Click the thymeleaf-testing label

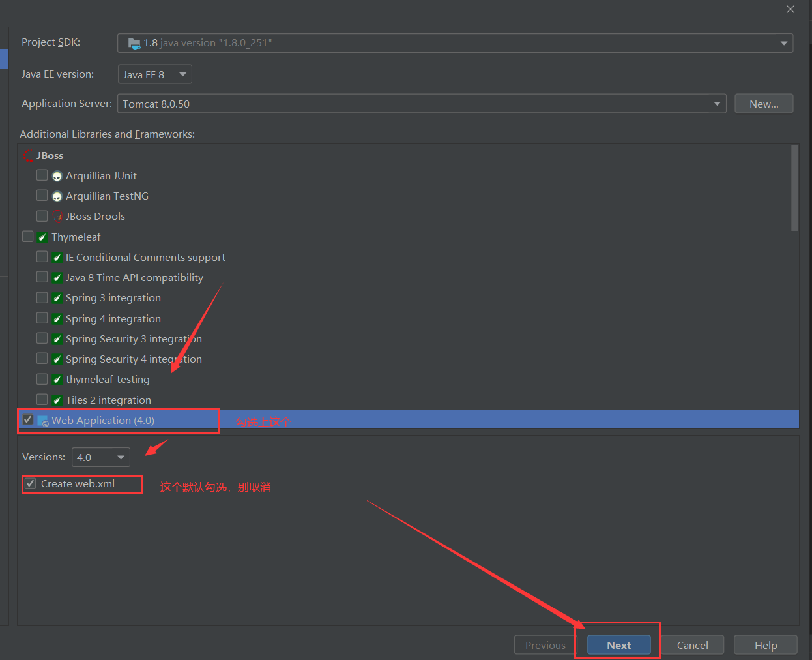click(108, 380)
